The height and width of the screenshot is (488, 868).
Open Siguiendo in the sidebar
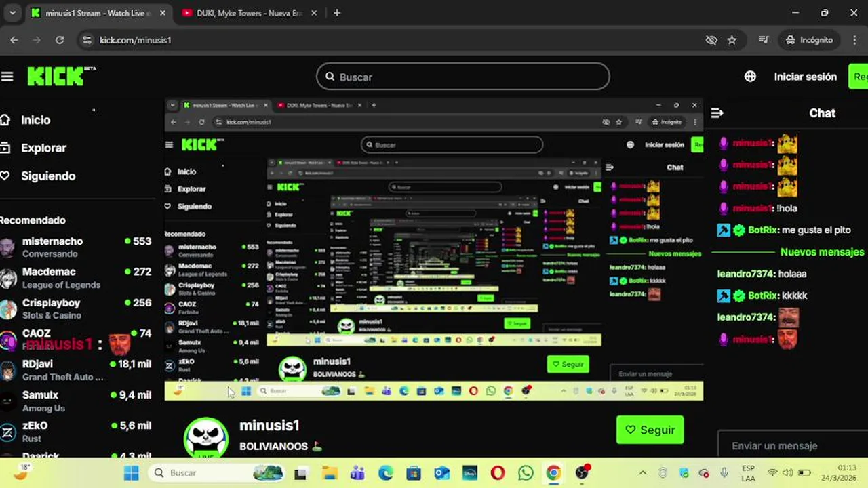[x=48, y=176]
